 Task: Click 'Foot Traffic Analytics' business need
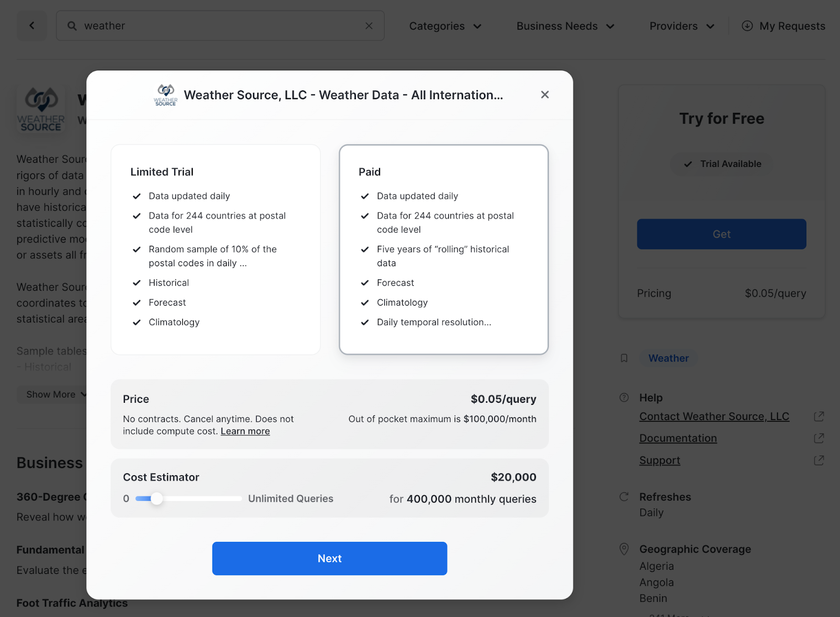[x=72, y=603]
